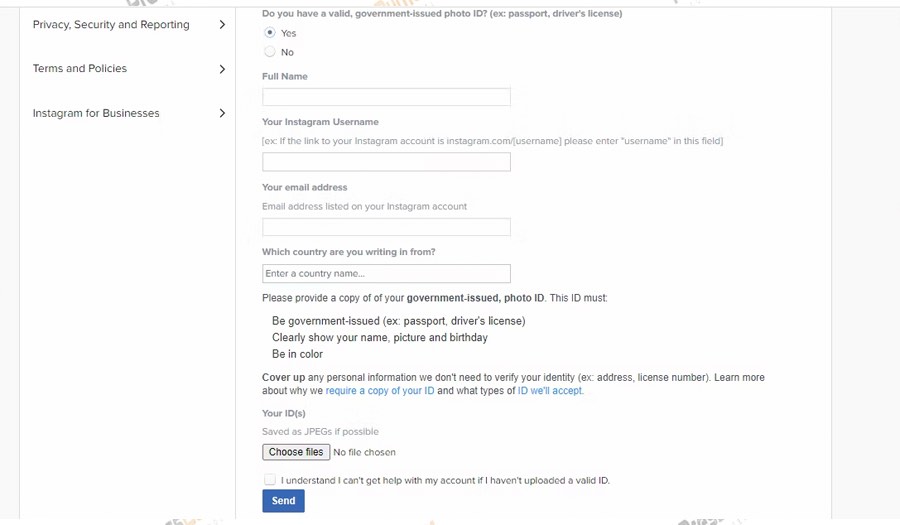Check the valid ID acknowledgment checkbox
900x525 pixels.
tap(270, 480)
